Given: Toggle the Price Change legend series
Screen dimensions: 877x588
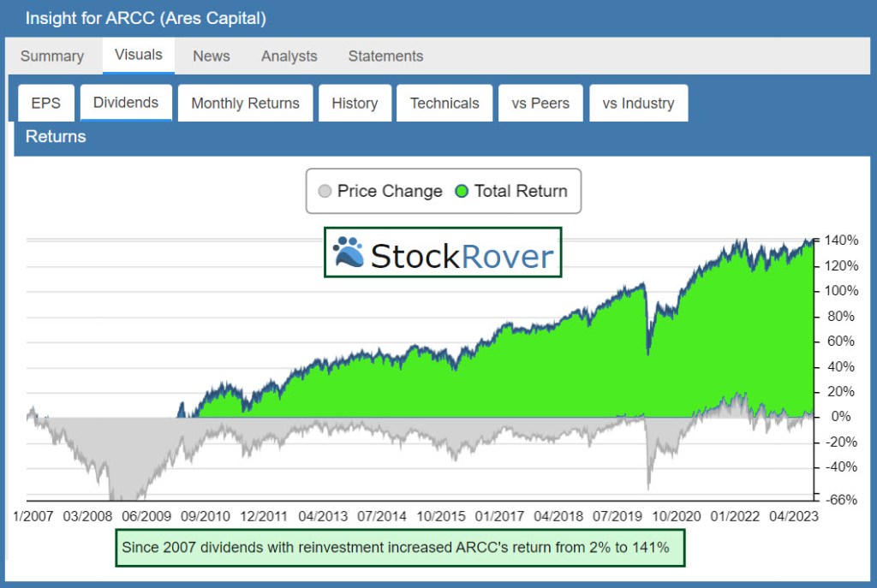Looking at the screenshot, I should (390, 192).
